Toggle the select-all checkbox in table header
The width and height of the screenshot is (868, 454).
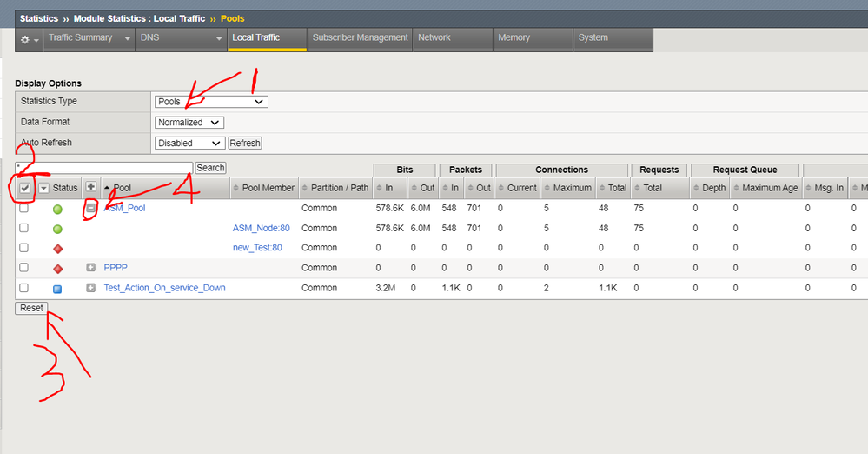click(24, 188)
